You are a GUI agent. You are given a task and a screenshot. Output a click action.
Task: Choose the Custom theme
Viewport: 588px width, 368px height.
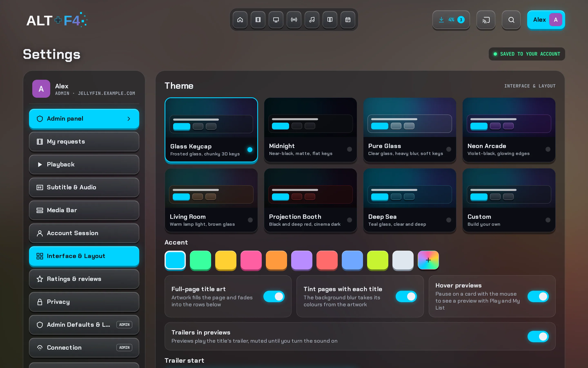point(509,200)
